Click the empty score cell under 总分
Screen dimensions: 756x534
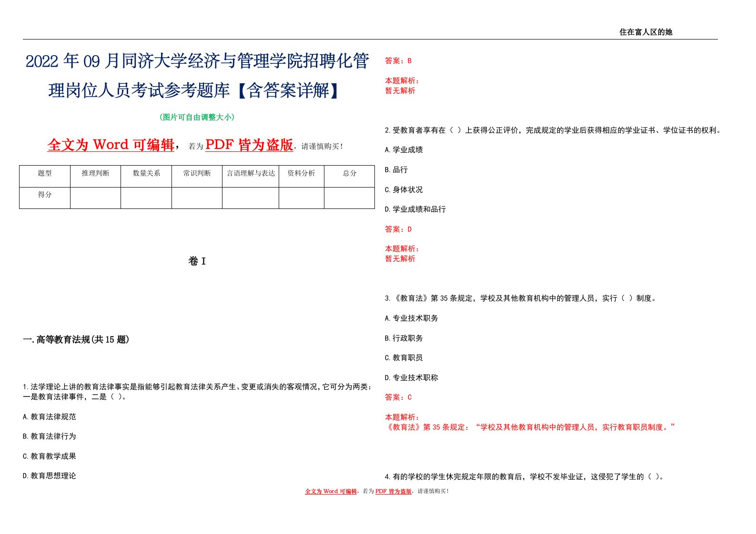click(350, 198)
